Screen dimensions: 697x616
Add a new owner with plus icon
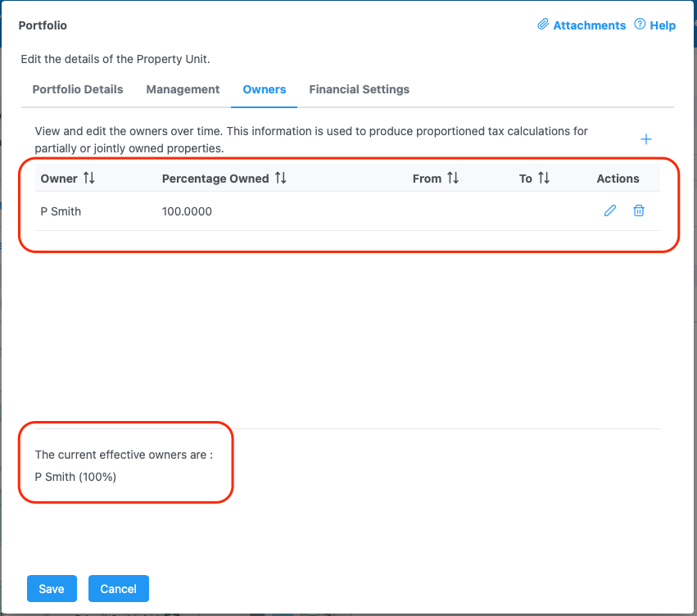[645, 139]
